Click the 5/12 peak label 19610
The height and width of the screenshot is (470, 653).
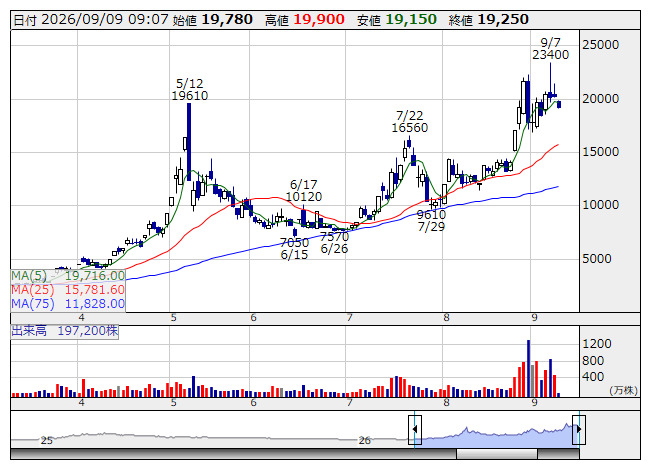(x=190, y=96)
